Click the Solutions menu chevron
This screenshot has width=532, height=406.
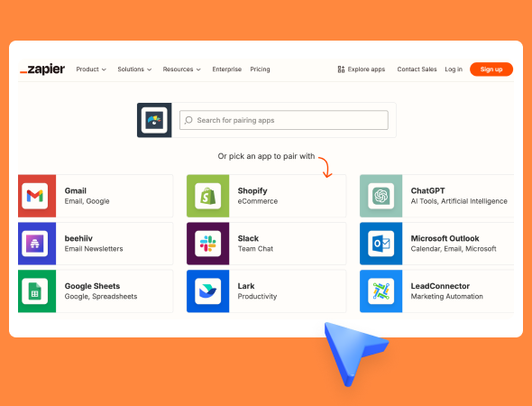[x=150, y=69]
